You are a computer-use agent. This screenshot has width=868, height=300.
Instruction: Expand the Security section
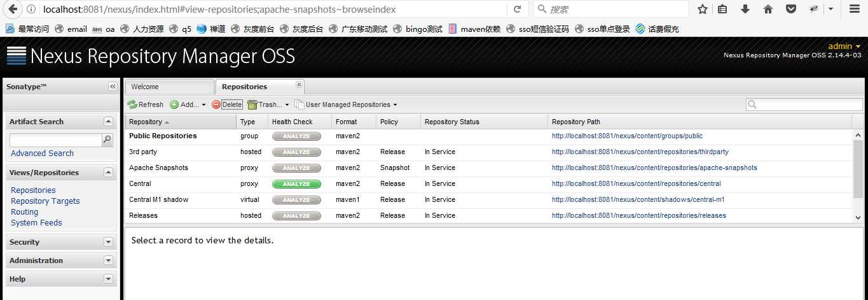pyautogui.click(x=108, y=242)
